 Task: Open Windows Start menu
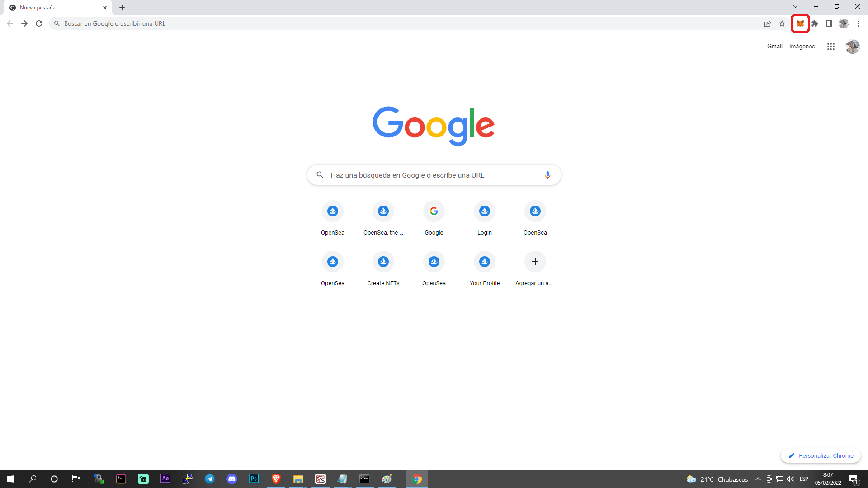coord(11,479)
